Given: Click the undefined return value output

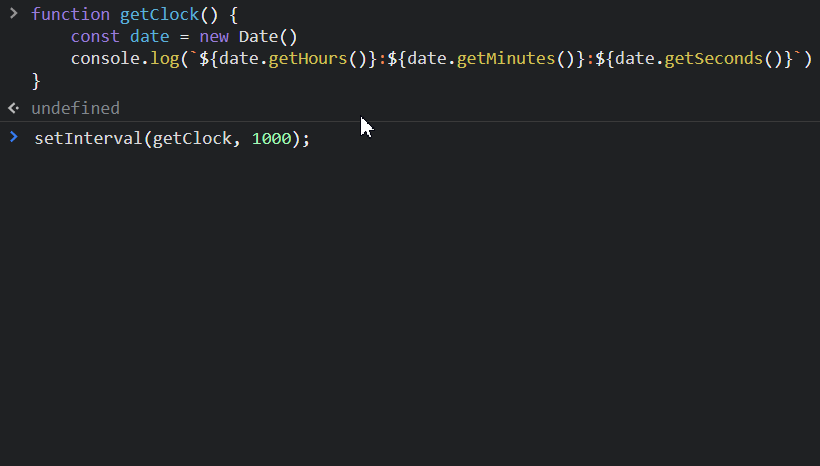Looking at the screenshot, I should (x=75, y=108).
